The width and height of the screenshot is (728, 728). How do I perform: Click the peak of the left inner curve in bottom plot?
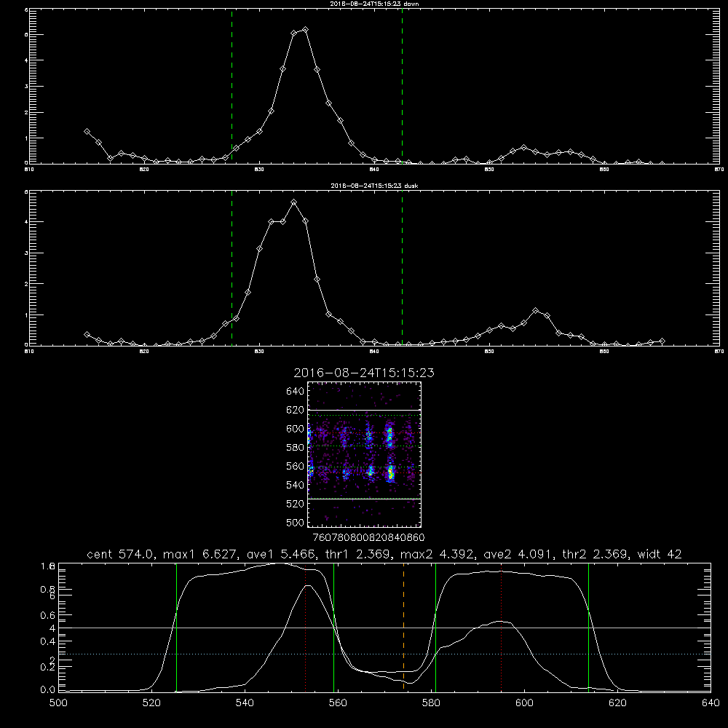pos(307,586)
